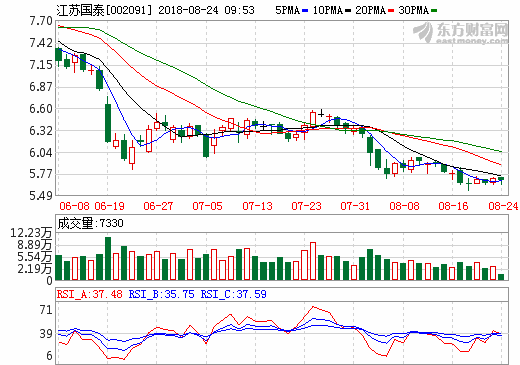
Task: Click the stock title 江苏国泰[002091]
Action: (x=104, y=10)
